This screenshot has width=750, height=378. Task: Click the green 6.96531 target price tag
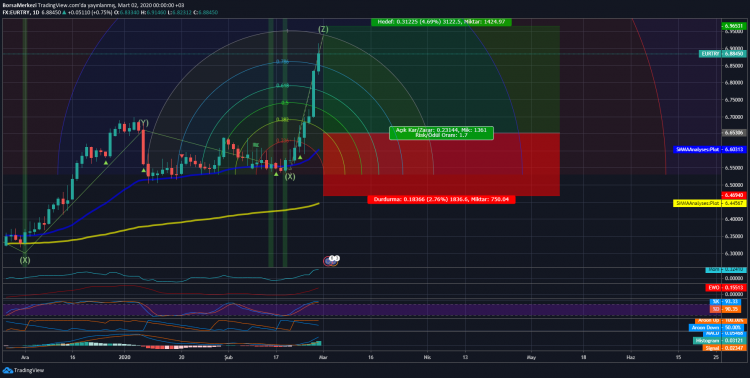[x=735, y=26]
